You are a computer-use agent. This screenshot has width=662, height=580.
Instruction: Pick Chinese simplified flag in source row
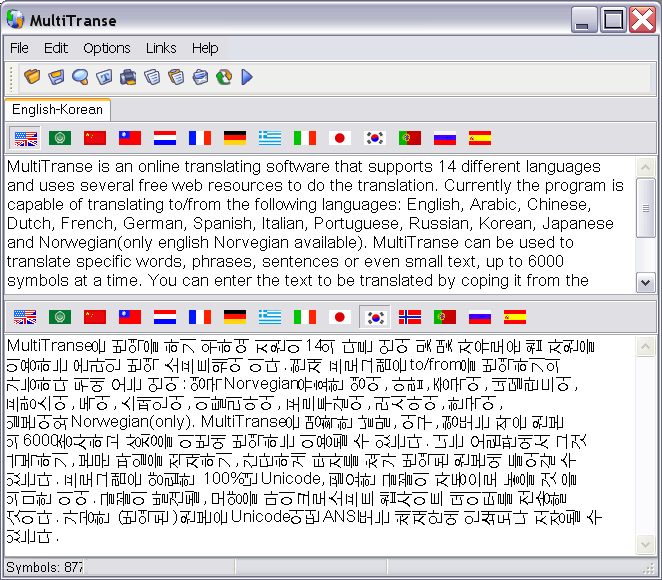point(95,138)
